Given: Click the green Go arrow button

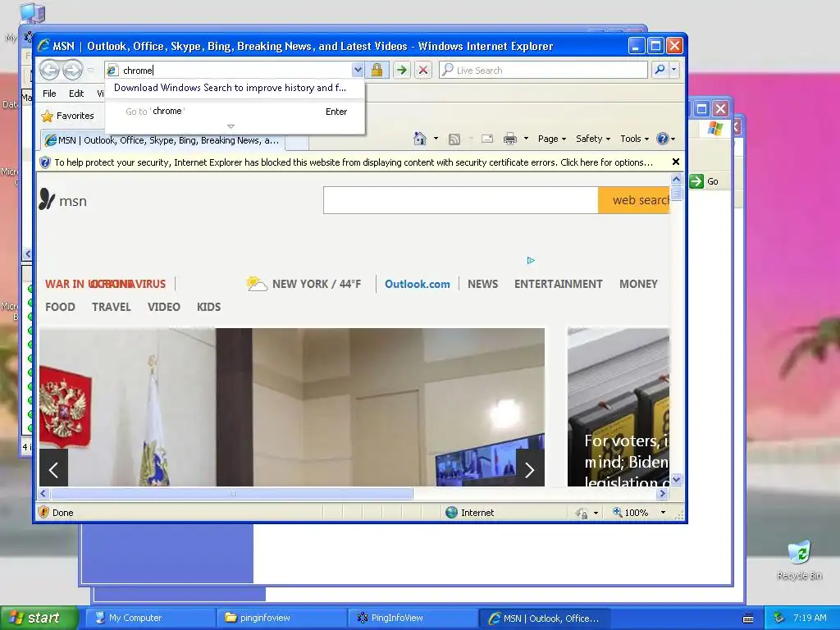Looking at the screenshot, I should (x=401, y=71).
